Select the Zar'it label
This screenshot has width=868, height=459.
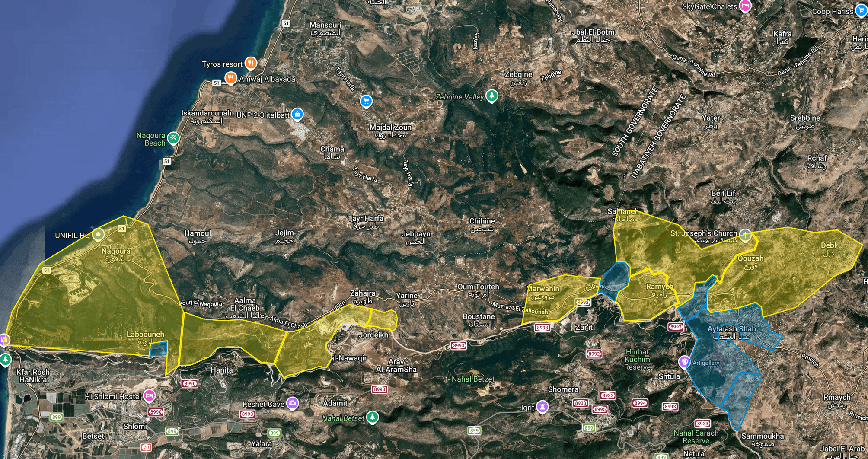point(584,327)
